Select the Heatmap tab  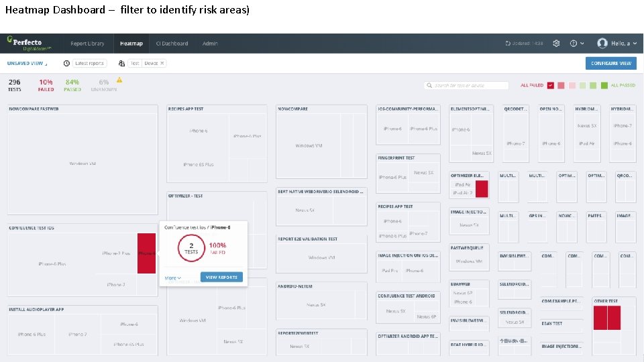click(x=131, y=44)
